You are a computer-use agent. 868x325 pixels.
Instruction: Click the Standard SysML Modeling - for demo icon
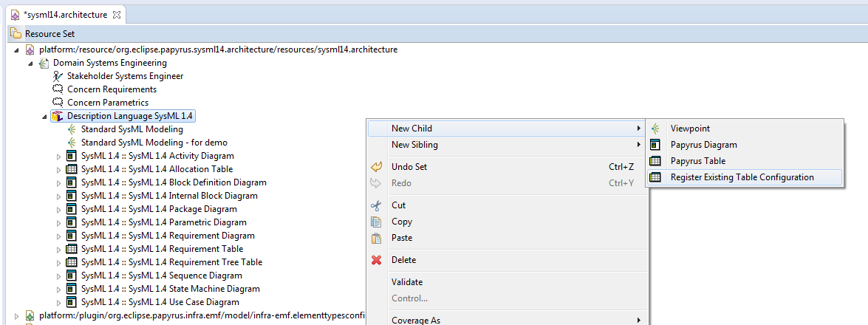pos(72,143)
